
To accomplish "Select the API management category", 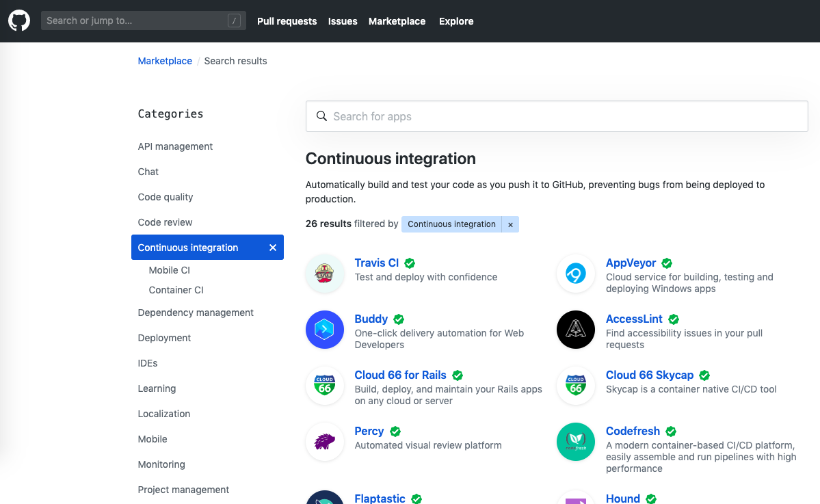I will 175,146.
